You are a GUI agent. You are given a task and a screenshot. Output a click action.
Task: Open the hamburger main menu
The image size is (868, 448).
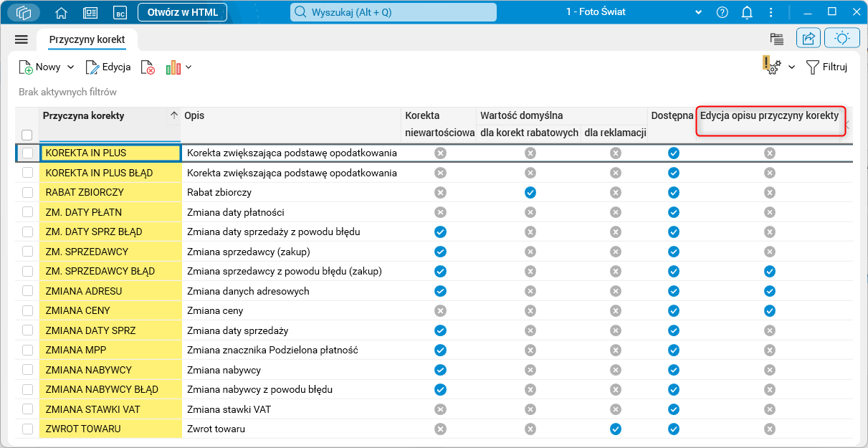tap(22, 39)
